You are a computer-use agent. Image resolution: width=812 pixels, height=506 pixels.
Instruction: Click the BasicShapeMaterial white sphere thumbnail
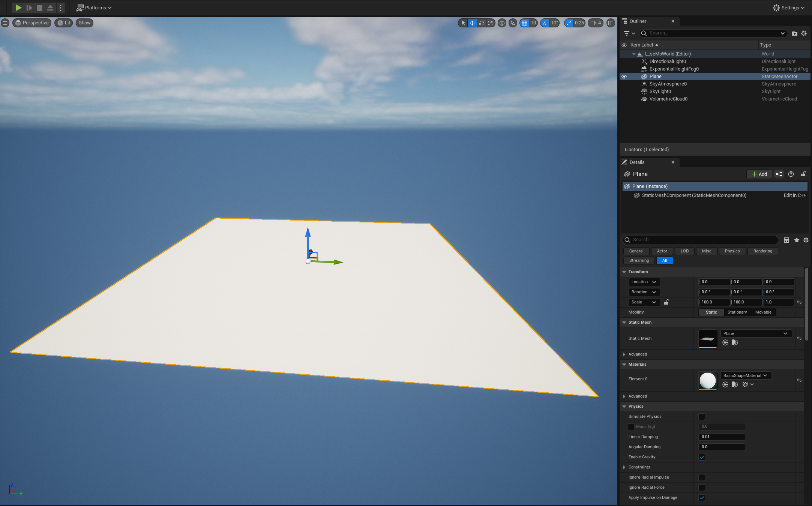point(707,380)
